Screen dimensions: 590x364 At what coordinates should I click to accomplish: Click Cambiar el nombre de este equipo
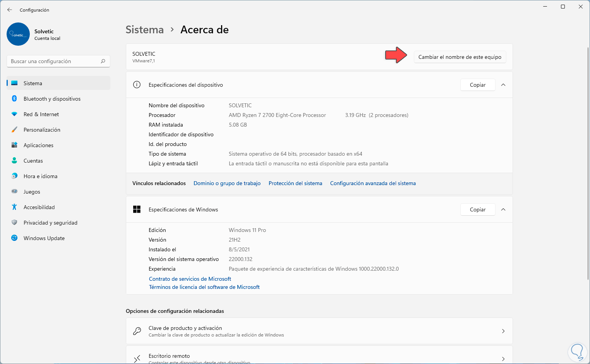pyautogui.click(x=460, y=57)
